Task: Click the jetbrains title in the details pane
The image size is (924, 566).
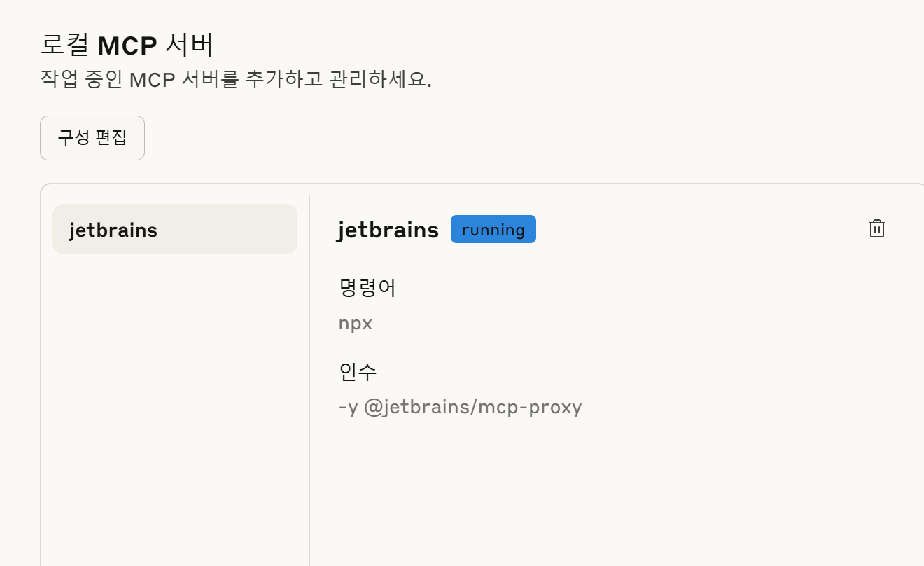Action: click(x=388, y=230)
